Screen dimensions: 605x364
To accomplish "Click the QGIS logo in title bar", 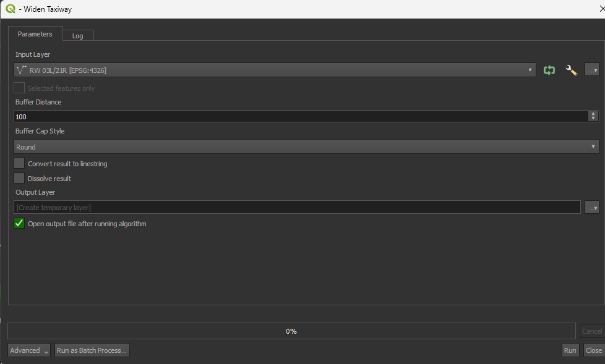I will pyautogui.click(x=10, y=9).
